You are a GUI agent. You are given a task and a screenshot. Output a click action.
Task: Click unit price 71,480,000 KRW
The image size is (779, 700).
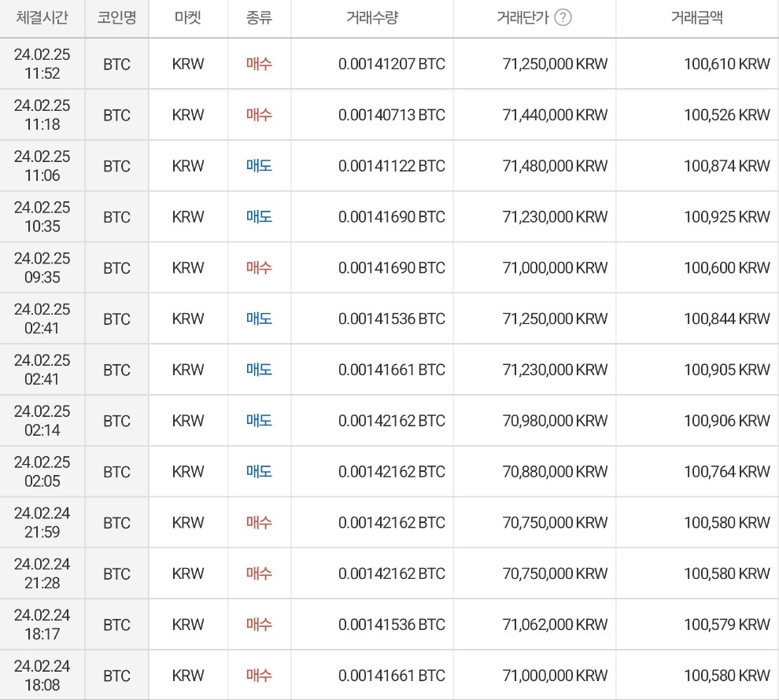click(x=555, y=166)
